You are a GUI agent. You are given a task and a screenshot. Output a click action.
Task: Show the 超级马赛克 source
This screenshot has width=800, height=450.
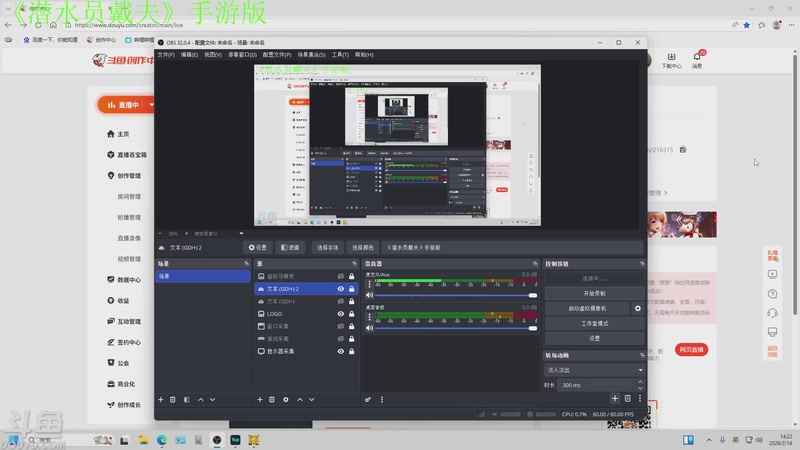pos(341,276)
